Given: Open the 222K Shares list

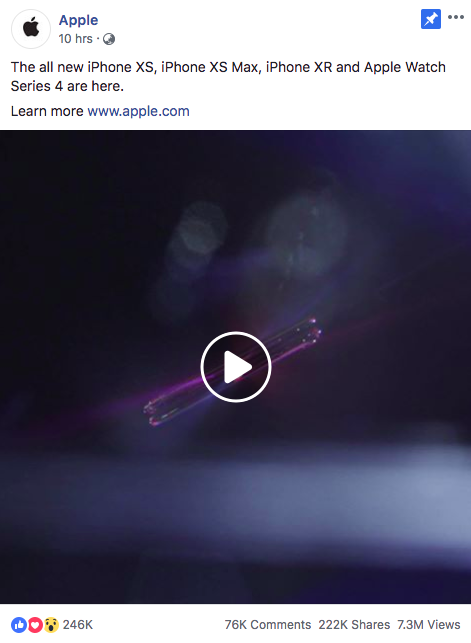Looking at the screenshot, I should pyautogui.click(x=354, y=625).
